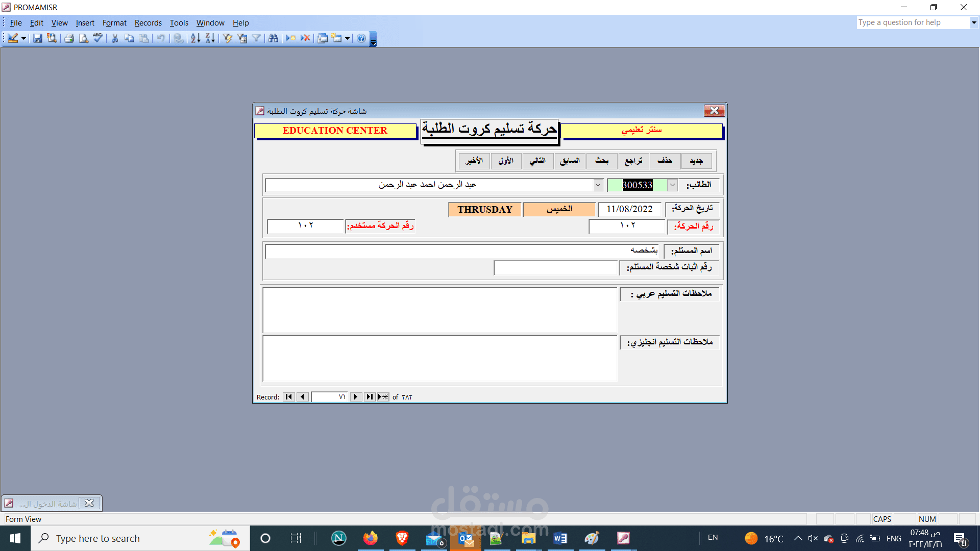Click the Paste clipboard icon
This screenshot has width=980, height=551.
(x=144, y=38)
